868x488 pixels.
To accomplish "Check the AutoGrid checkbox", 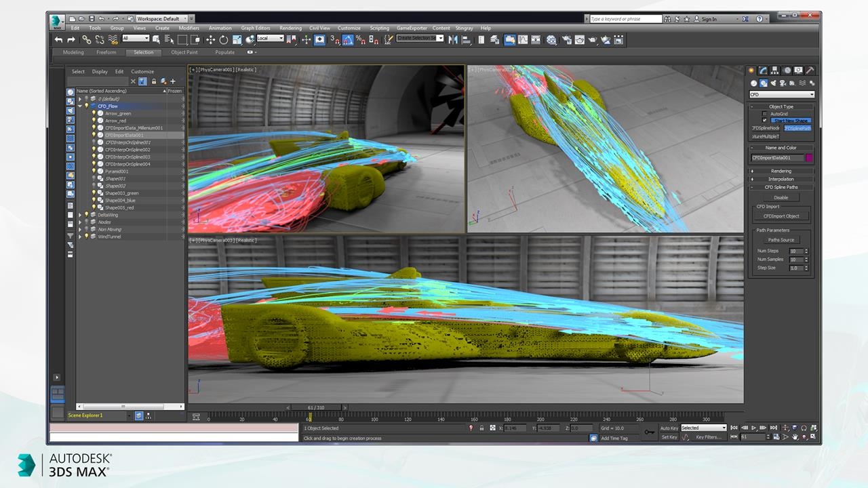I will coord(764,113).
